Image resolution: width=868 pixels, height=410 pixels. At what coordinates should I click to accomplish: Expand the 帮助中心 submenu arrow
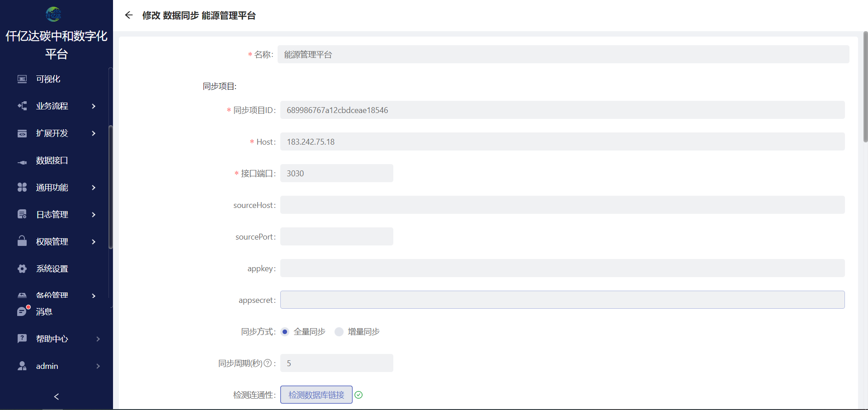pos(98,339)
